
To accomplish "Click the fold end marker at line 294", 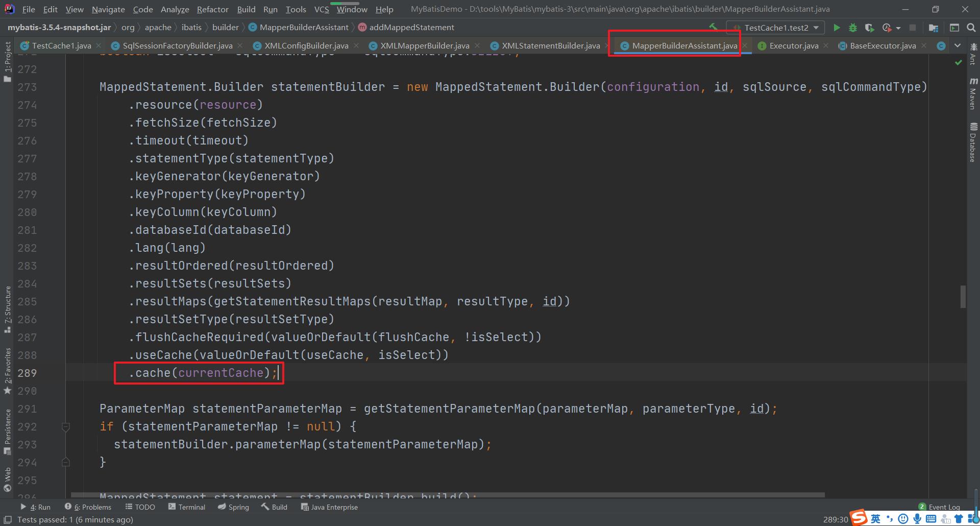I will click(x=66, y=462).
